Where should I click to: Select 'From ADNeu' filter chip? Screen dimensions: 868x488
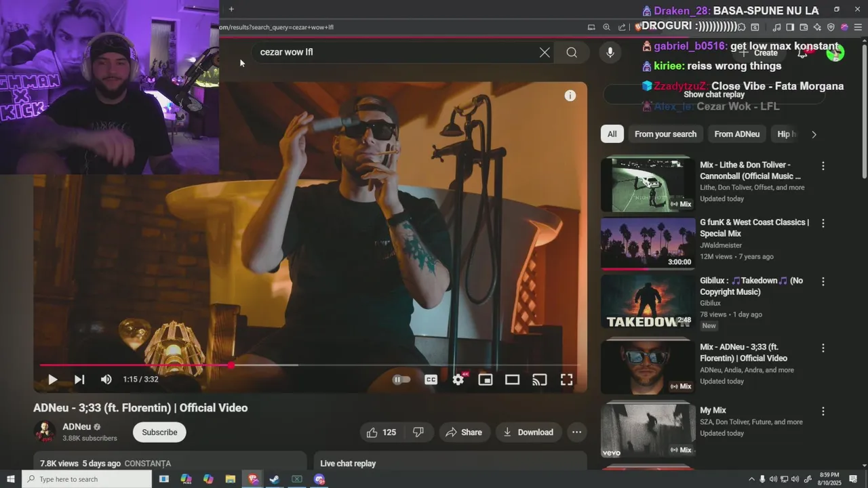click(737, 134)
